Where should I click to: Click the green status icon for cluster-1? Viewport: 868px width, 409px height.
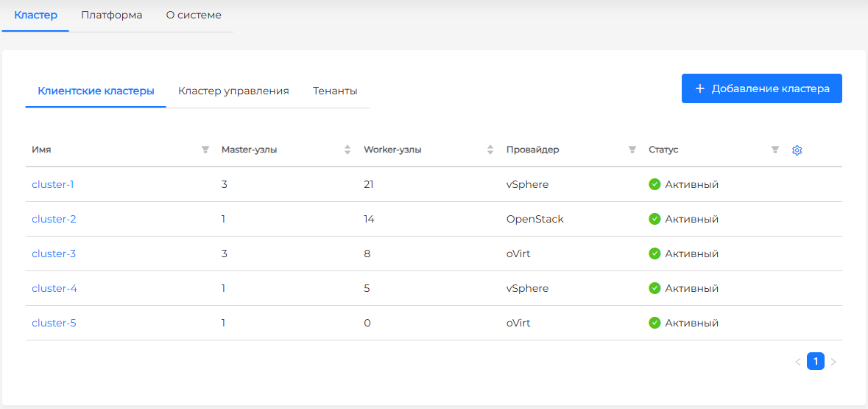tap(654, 184)
